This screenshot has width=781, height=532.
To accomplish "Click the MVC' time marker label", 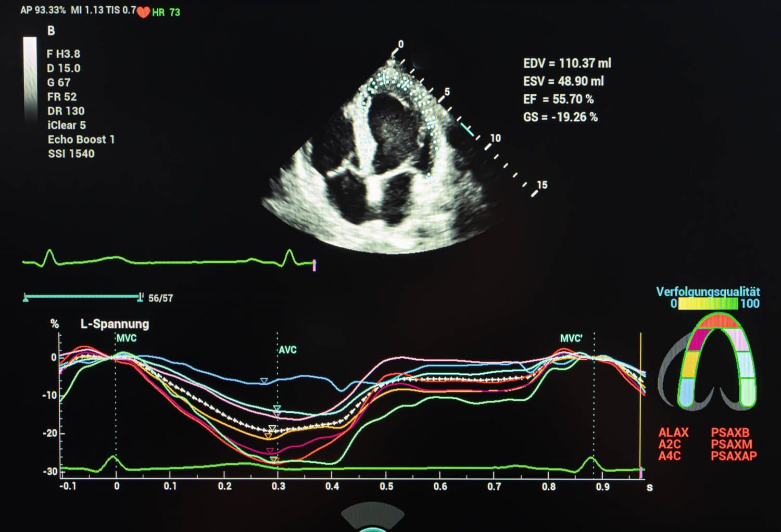I will [x=571, y=338].
